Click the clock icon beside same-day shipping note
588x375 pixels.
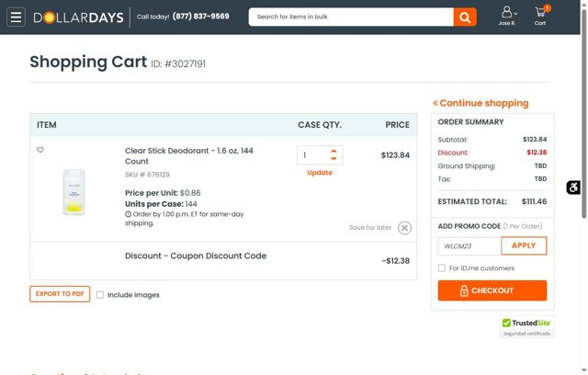pos(129,214)
